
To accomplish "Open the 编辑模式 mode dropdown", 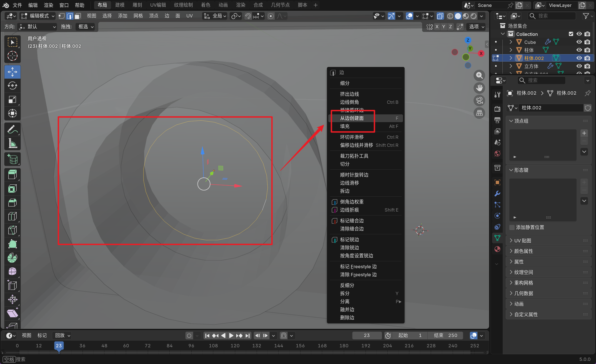I will point(38,16).
